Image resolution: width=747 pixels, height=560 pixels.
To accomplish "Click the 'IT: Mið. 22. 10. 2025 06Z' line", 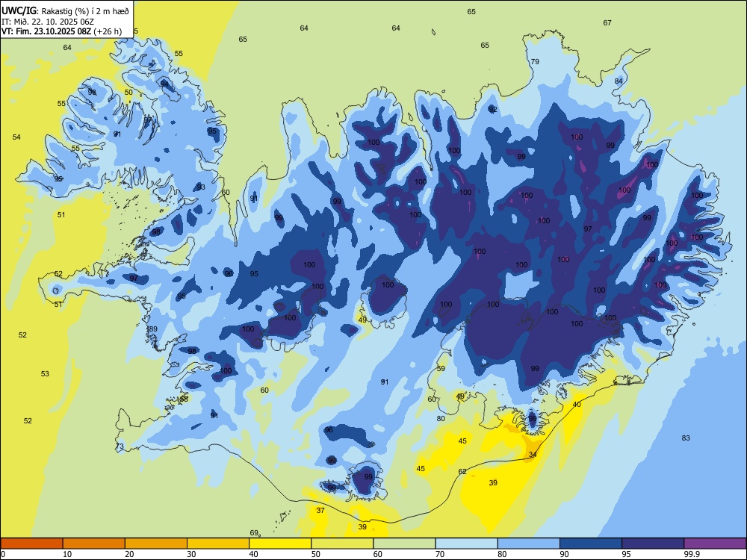I will click(x=48, y=22).
